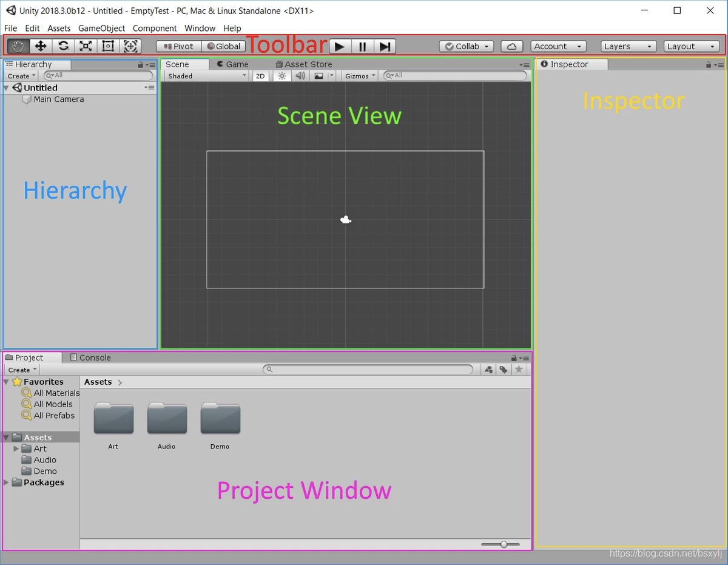Open the File menu

click(11, 28)
